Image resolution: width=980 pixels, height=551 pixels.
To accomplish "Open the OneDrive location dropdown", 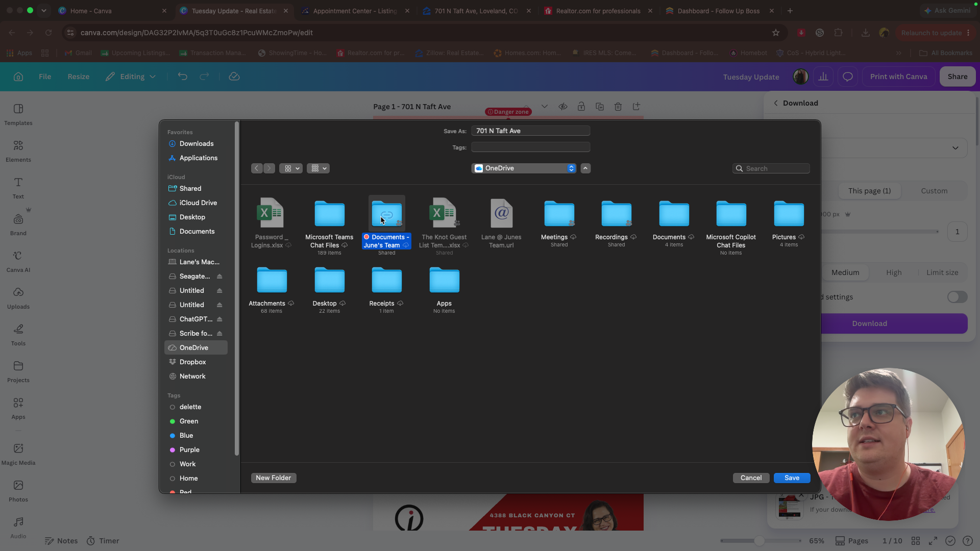I will pos(524,168).
